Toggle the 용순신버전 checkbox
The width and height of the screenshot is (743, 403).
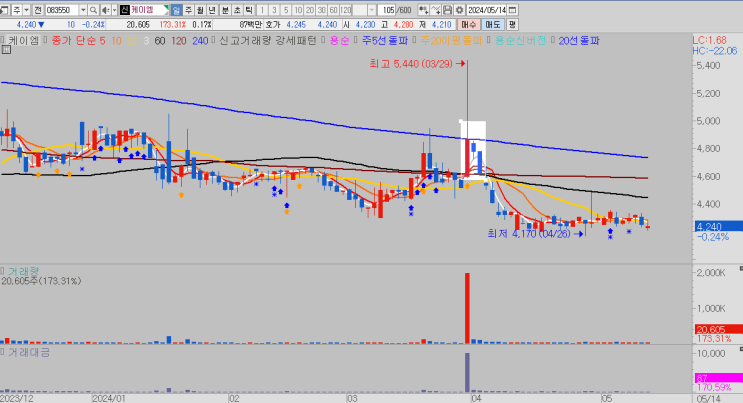489,40
